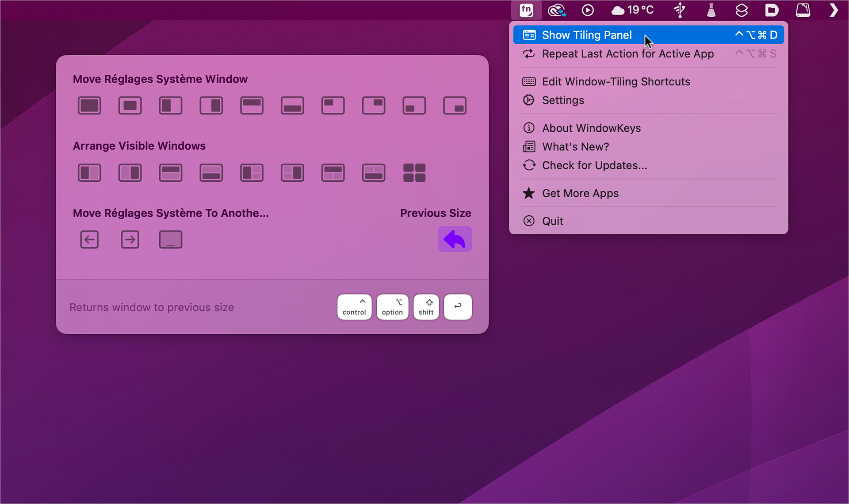849x504 pixels.
Task: Click the return key cap
Action: [458, 307]
